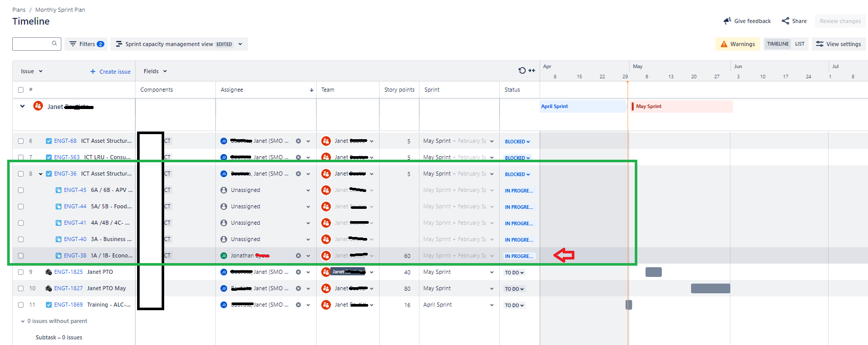Open BLOCKED status dropdown on ENGT-68
The width and height of the screenshot is (868, 345).
click(x=517, y=141)
